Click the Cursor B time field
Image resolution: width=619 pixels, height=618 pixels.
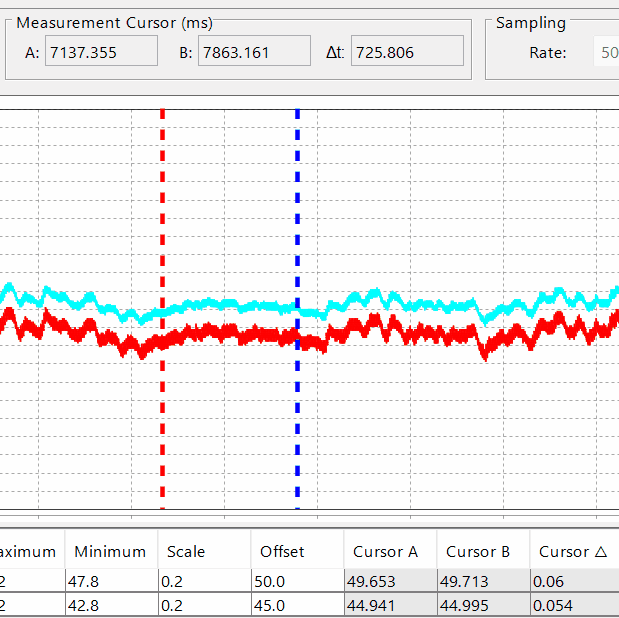[254, 52]
